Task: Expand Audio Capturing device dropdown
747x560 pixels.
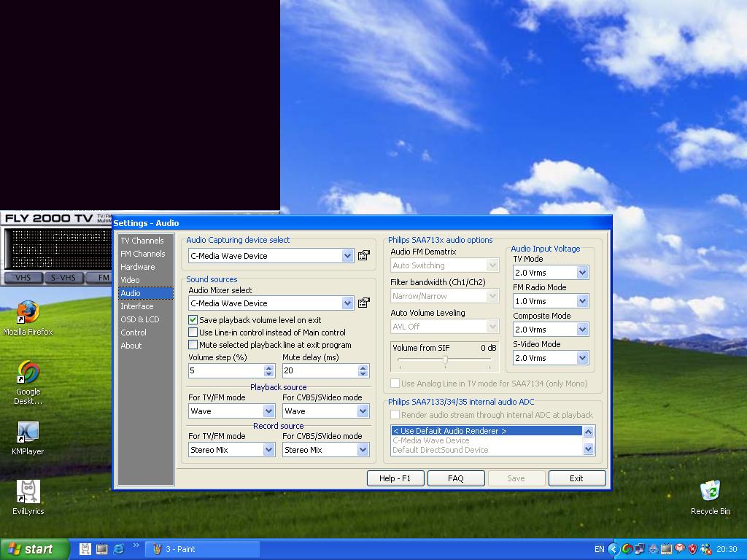Action: (x=348, y=256)
